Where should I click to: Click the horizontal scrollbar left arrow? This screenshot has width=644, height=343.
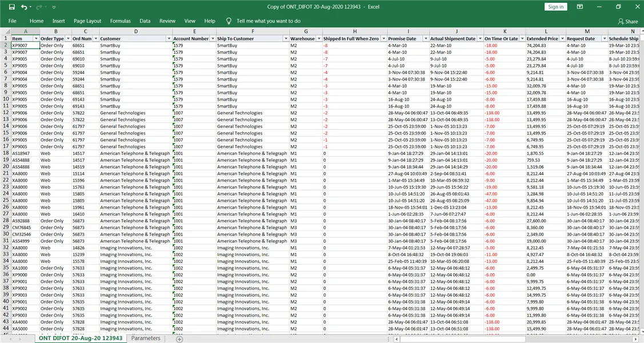pos(397,340)
